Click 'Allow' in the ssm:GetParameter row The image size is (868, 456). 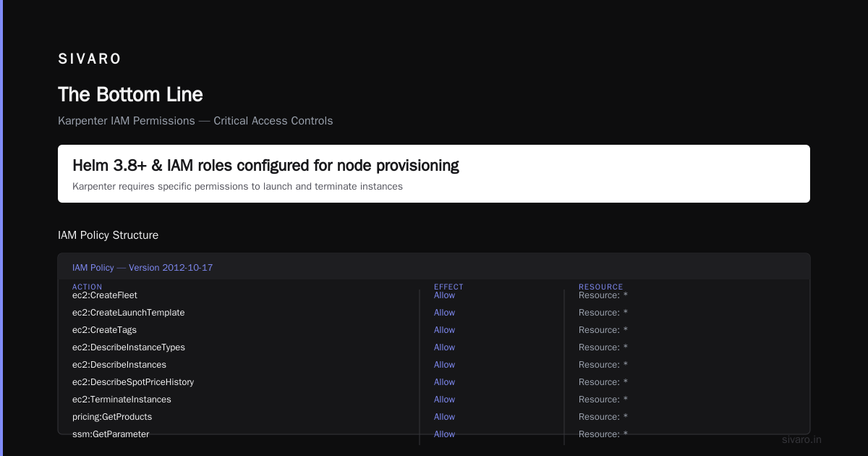click(444, 434)
